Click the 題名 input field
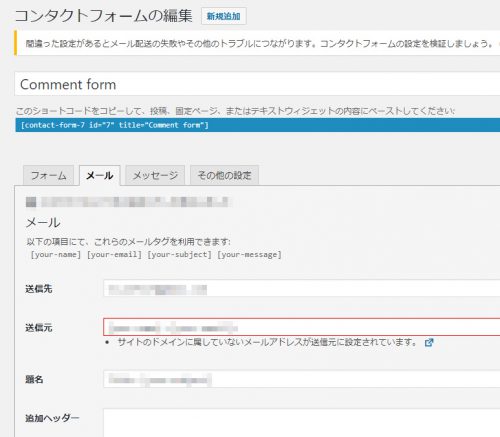 (x=302, y=379)
